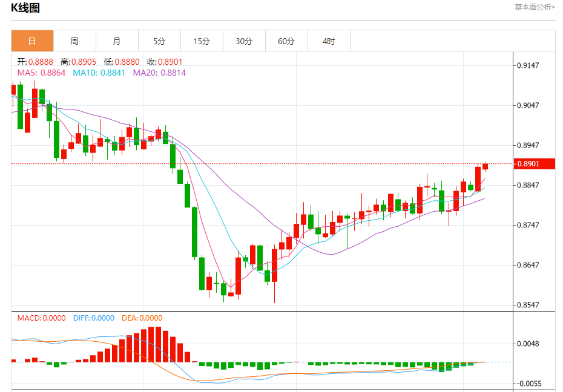Click the -0.0055 MACD axis label

528,384
